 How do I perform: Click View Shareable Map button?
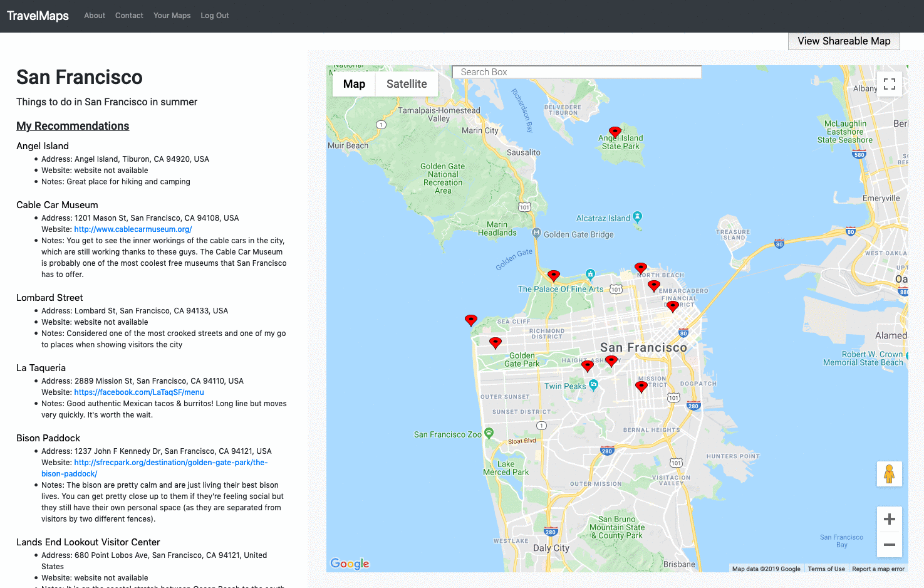844,41
